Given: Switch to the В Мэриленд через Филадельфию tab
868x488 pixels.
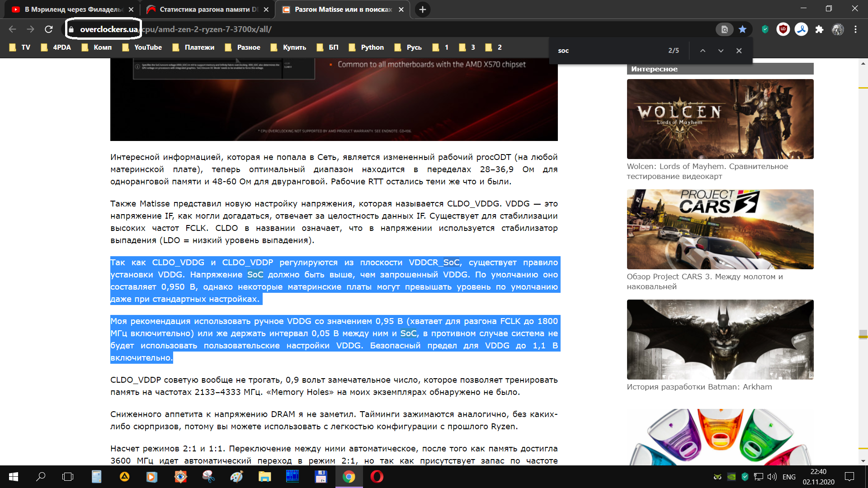Looking at the screenshot, I should pyautogui.click(x=72, y=9).
